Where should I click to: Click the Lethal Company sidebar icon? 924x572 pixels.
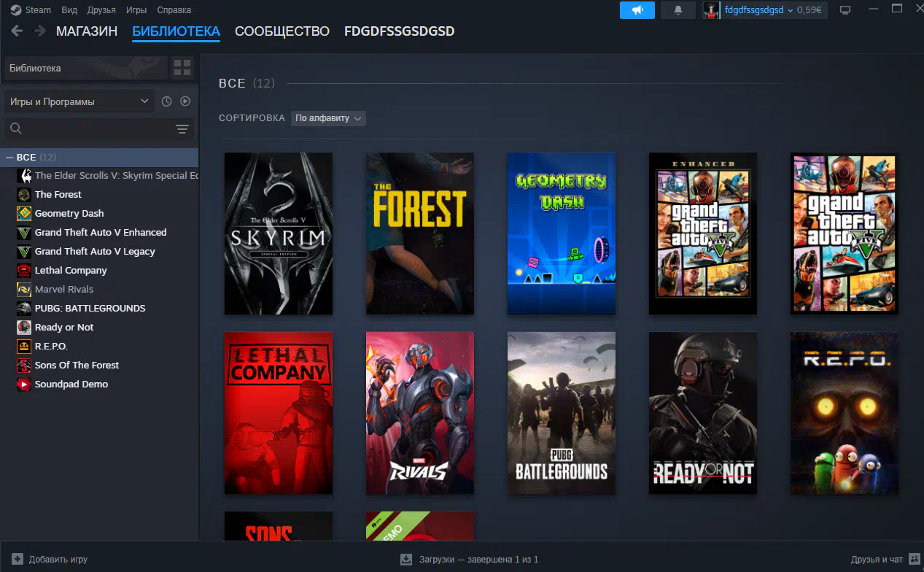24,270
